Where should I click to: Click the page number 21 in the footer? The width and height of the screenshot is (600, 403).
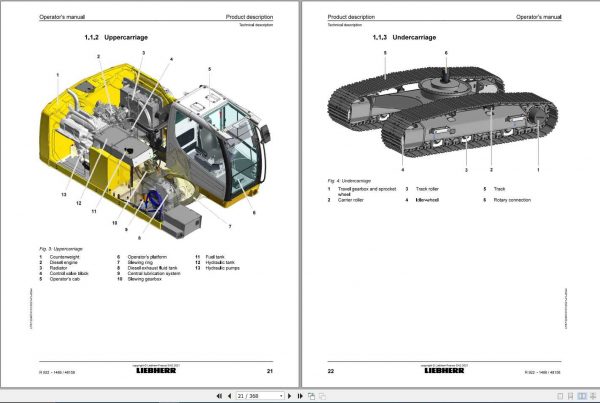270,371
